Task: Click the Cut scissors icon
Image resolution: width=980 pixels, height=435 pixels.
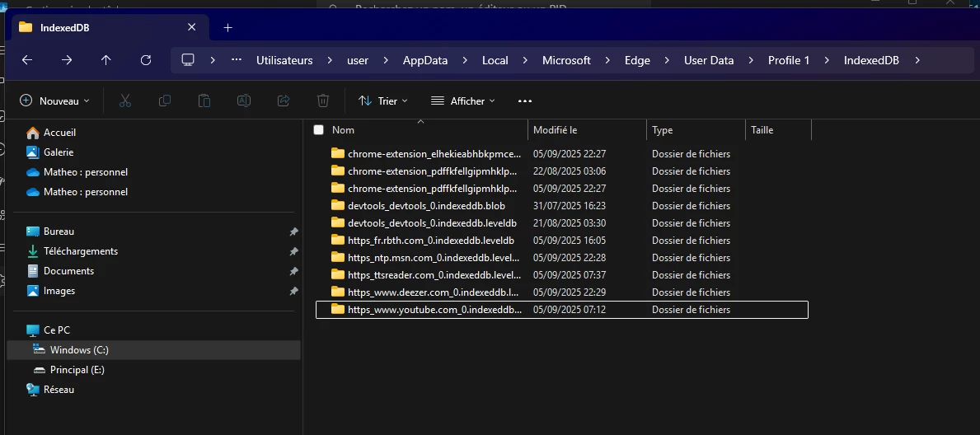Action: point(125,101)
